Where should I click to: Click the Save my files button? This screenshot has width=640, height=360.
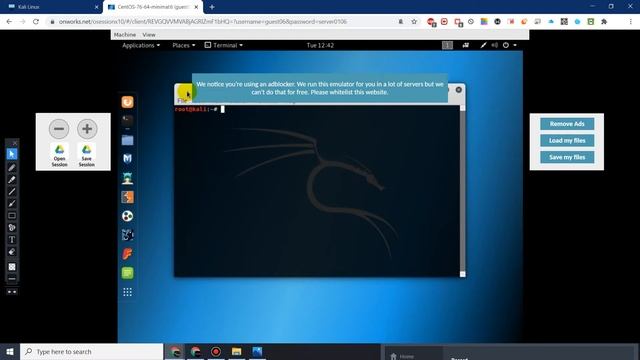point(567,157)
